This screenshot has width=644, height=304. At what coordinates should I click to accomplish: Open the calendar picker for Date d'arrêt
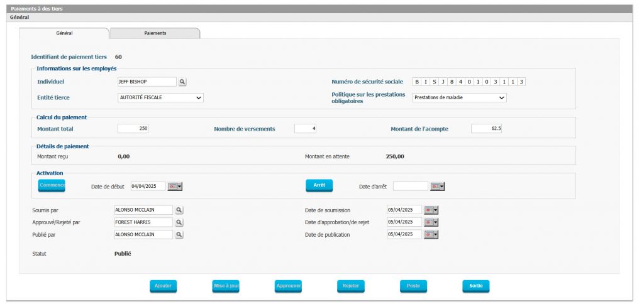[437, 187]
